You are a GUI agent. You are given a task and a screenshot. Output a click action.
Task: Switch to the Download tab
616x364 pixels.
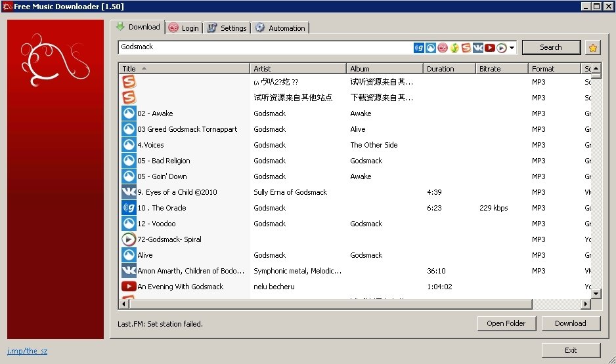click(x=138, y=27)
